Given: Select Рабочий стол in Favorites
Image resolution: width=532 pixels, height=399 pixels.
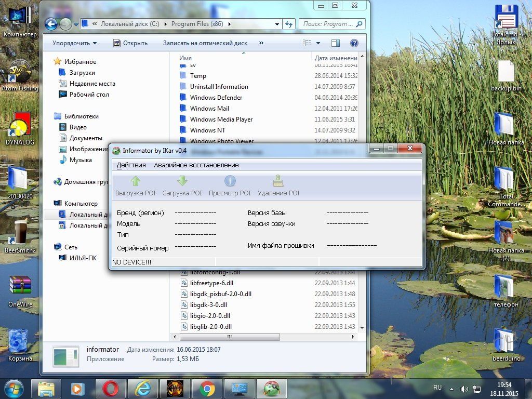Looking at the screenshot, I should pyautogui.click(x=89, y=95).
